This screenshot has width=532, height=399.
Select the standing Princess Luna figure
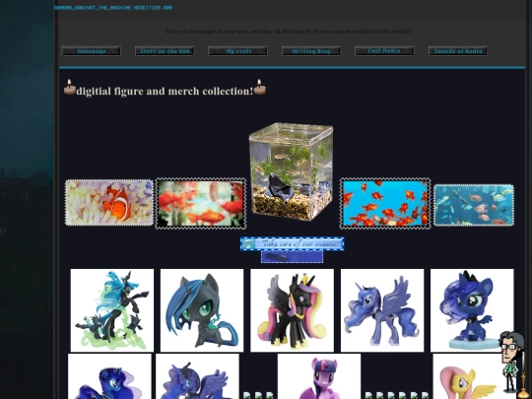(x=382, y=310)
